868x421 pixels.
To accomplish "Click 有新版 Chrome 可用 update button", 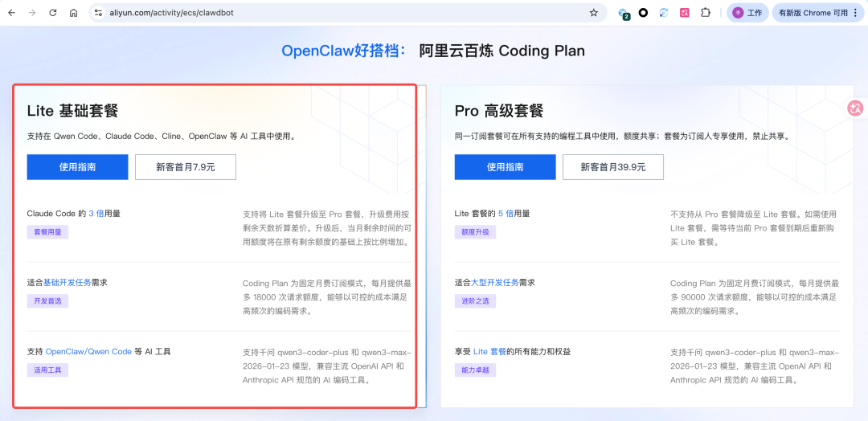I will pos(813,13).
